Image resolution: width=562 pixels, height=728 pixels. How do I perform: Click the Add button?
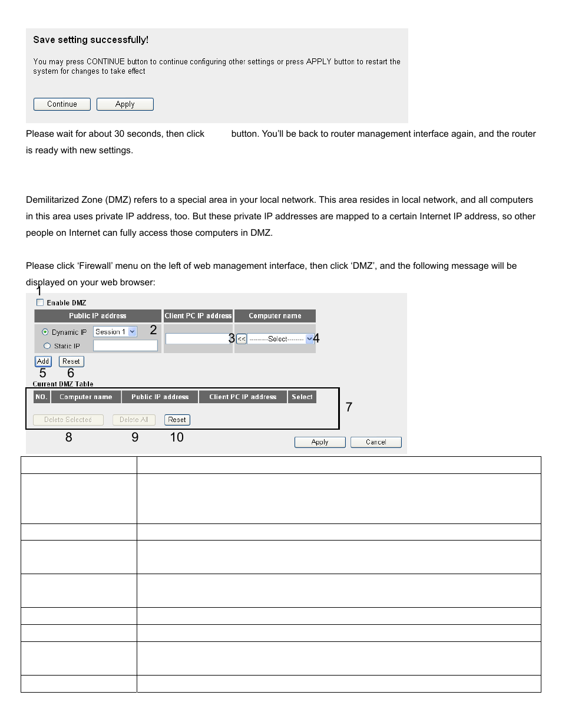(x=43, y=361)
